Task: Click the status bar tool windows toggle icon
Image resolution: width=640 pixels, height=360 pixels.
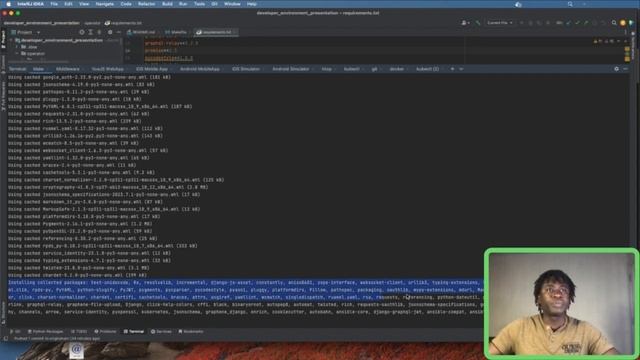Action: point(6,338)
